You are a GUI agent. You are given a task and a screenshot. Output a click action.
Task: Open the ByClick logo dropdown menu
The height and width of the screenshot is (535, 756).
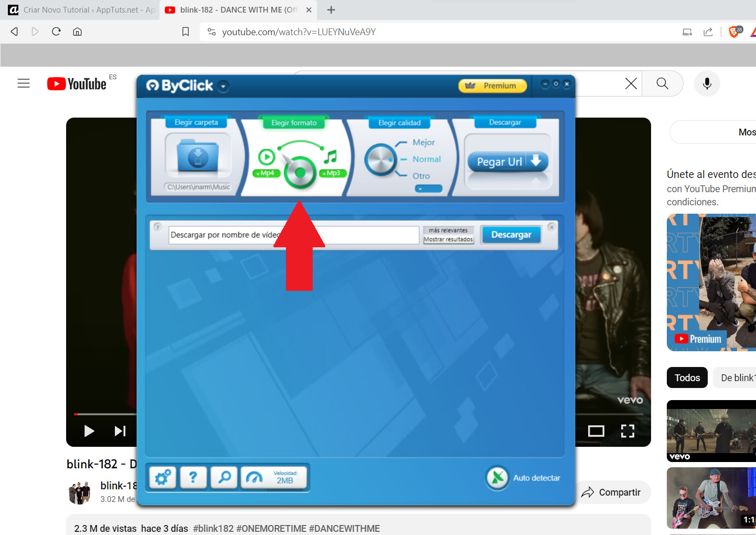point(223,86)
